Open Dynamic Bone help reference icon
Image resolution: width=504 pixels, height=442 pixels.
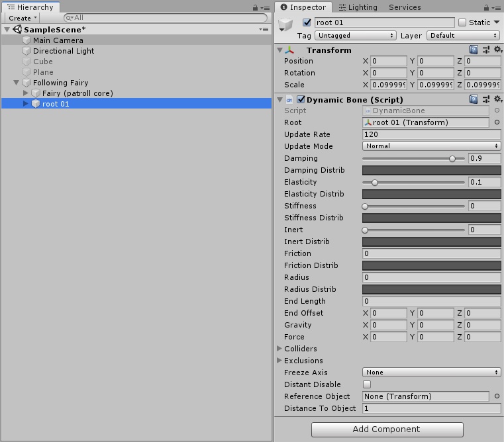pos(473,99)
